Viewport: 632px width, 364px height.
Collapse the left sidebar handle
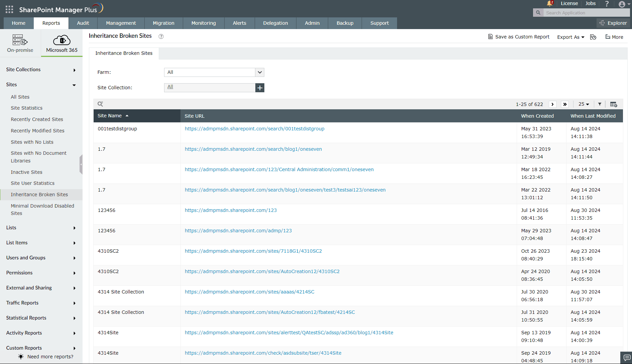[81, 164]
